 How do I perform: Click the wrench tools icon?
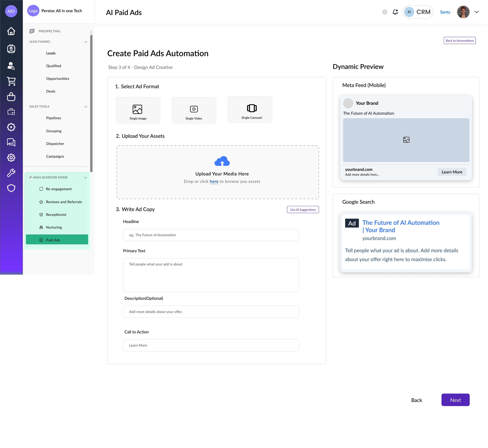tap(11, 173)
